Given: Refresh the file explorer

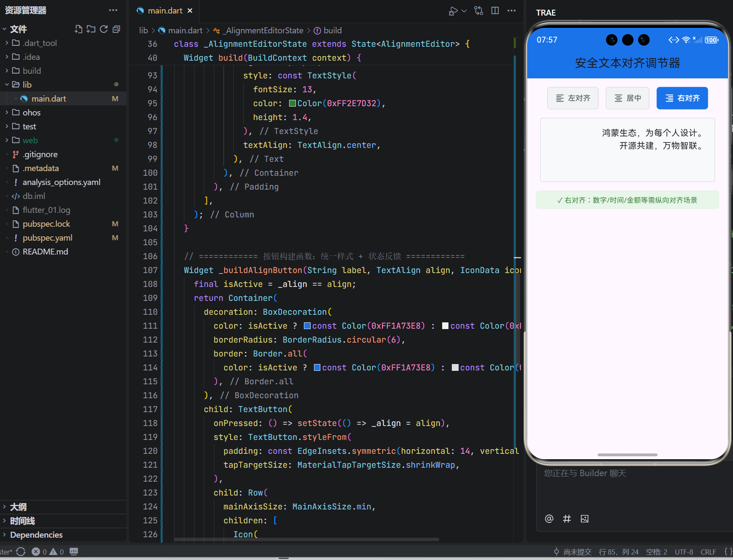Looking at the screenshot, I should (104, 29).
